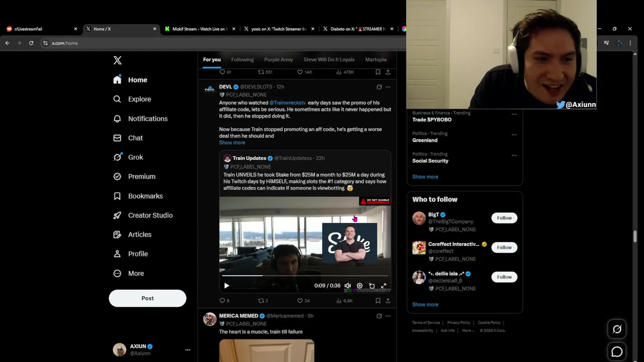Open Bookmarks in sidebar
Screen dimensions: 644x362
point(137,196)
